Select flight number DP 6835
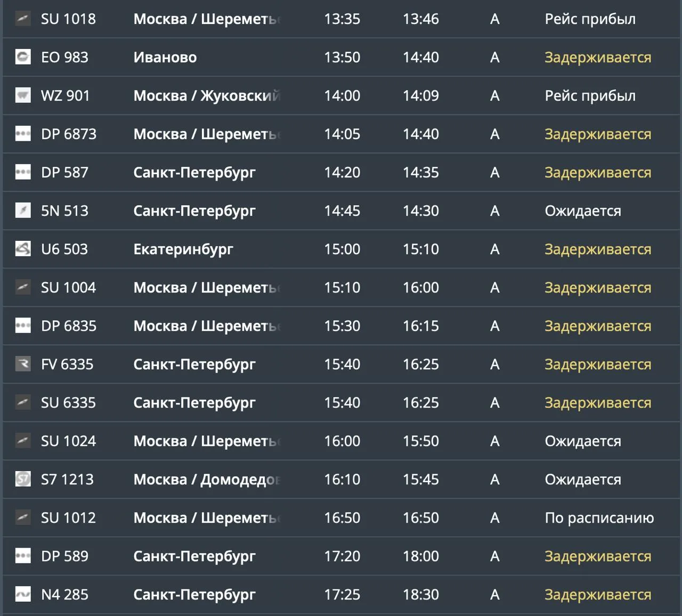The height and width of the screenshot is (616, 682). (69, 326)
